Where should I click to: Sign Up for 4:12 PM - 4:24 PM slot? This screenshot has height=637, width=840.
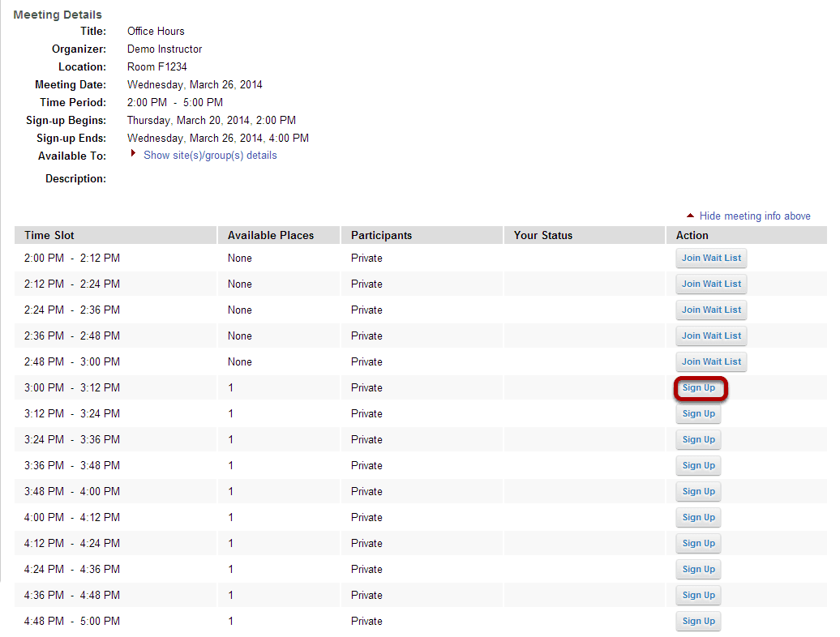tap(699, 543)
